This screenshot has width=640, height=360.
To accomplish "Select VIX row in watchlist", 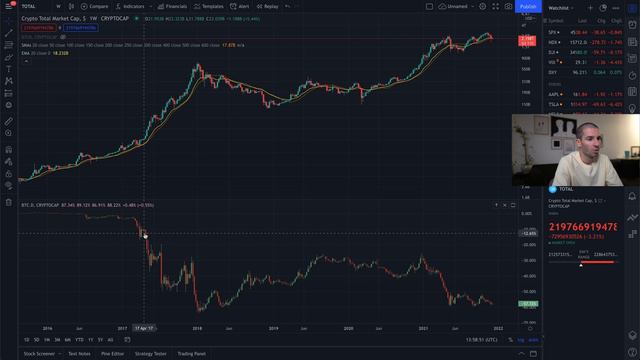I will click(x=584, y=62).
